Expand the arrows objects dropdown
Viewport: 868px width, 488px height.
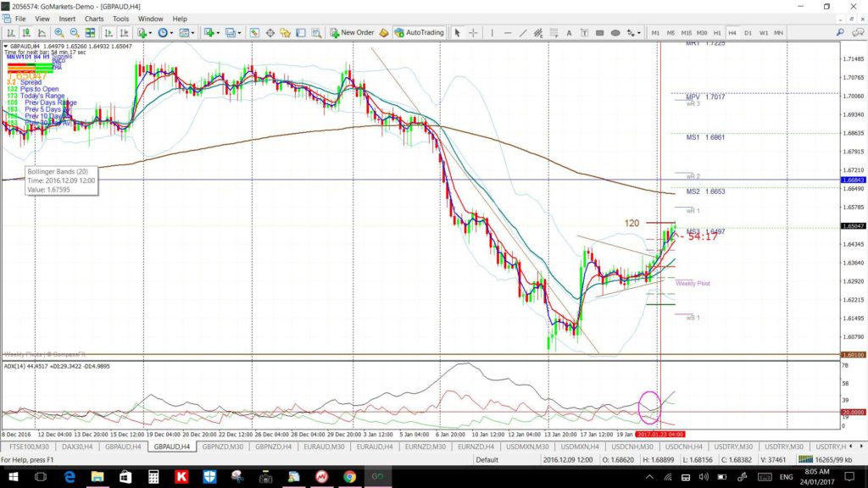639,33
